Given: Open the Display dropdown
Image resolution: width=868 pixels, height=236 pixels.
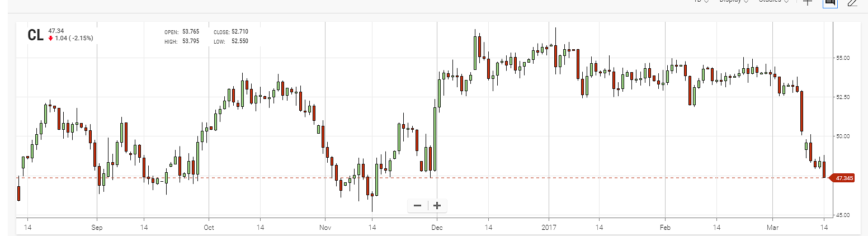Looking at the screenshot, I should tap(734, 2).
